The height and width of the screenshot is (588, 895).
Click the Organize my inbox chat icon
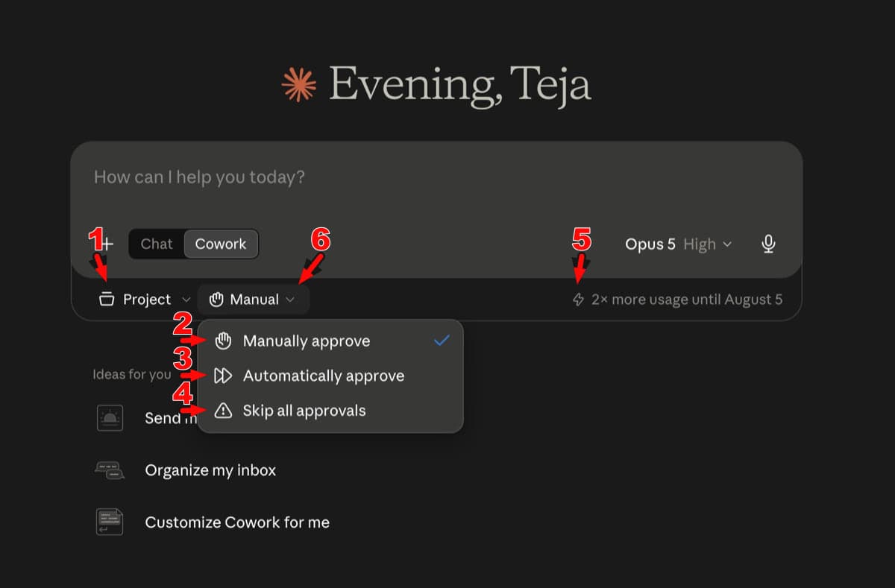[110, 470]
